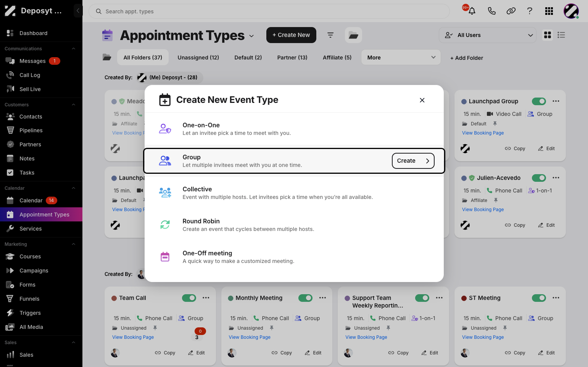Screen dimensions: 588x367
Task: Switch to grid view layout
Action: click(548, 35)
